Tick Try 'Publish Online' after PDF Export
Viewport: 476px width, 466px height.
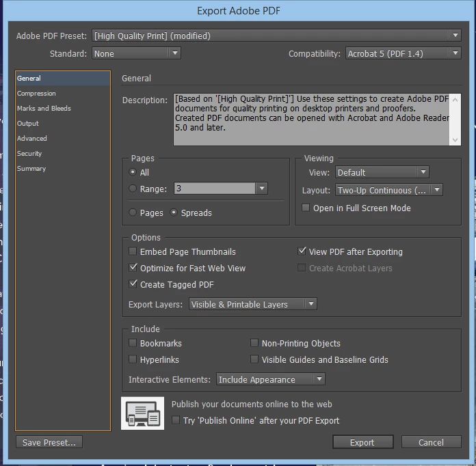point(176,420)
